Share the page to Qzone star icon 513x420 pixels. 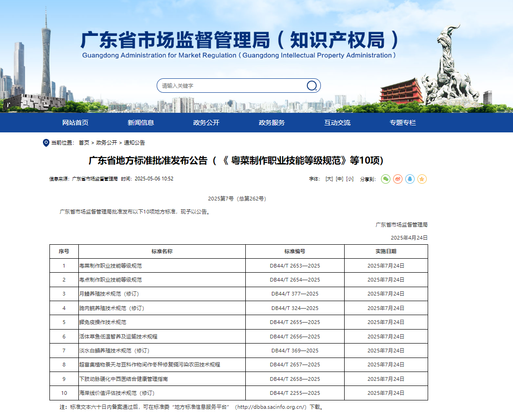coord(422,179)
